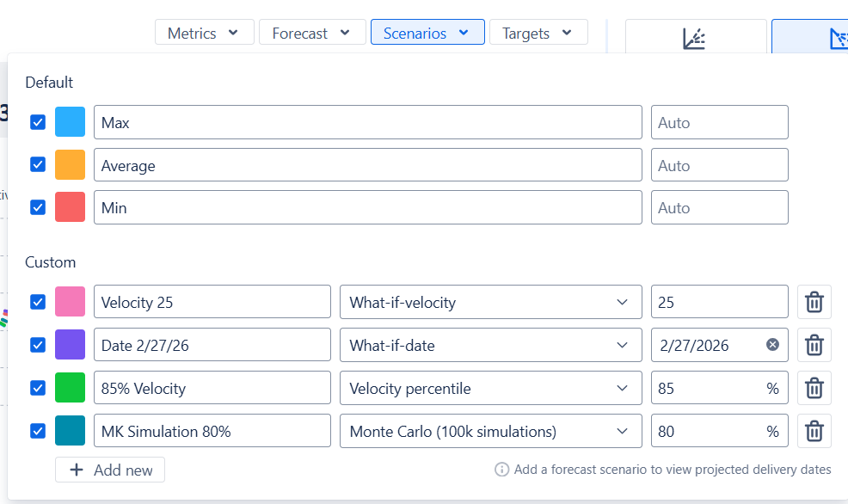
Task: Open the scatter chart view icon
Action: coord(696,37)
